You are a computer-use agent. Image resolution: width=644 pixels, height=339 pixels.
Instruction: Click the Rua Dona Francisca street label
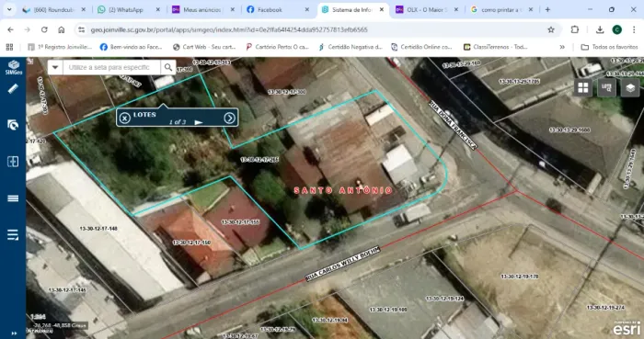[x=453, y=125]
